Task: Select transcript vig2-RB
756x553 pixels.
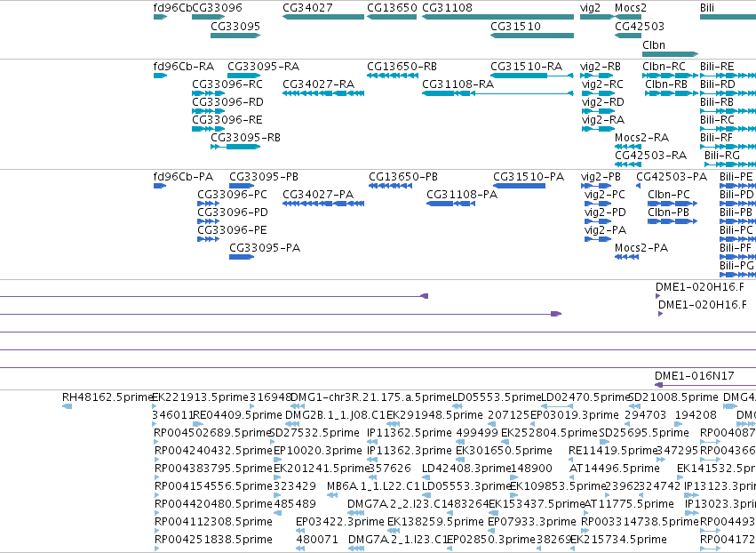Action: click(597, 76)
